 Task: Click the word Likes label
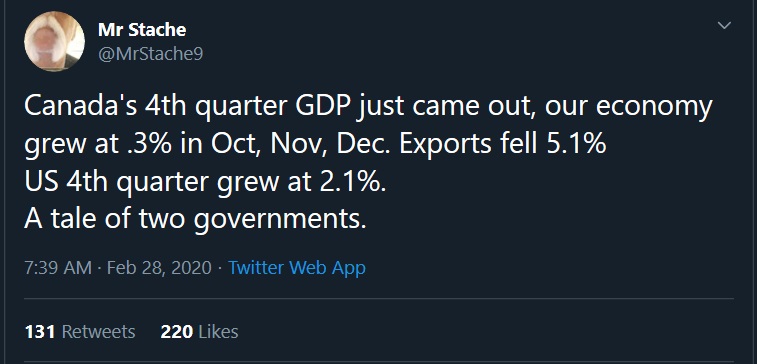[219, 332]
